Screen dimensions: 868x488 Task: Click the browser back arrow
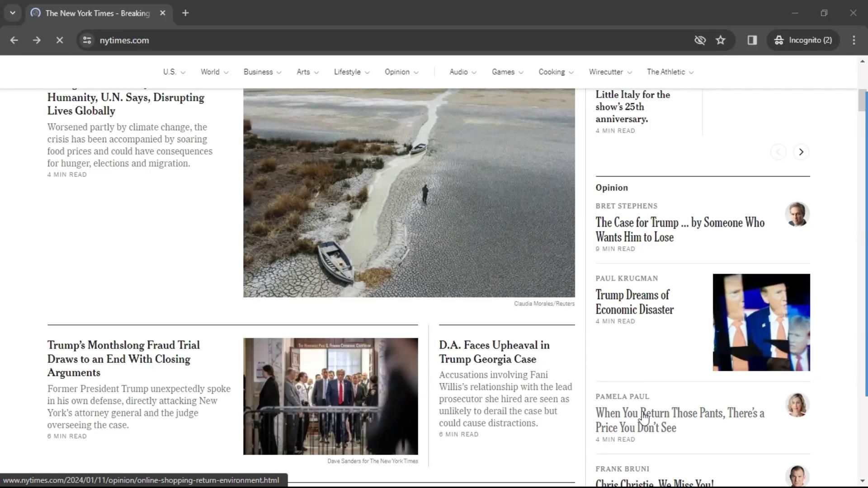(14, 40)
